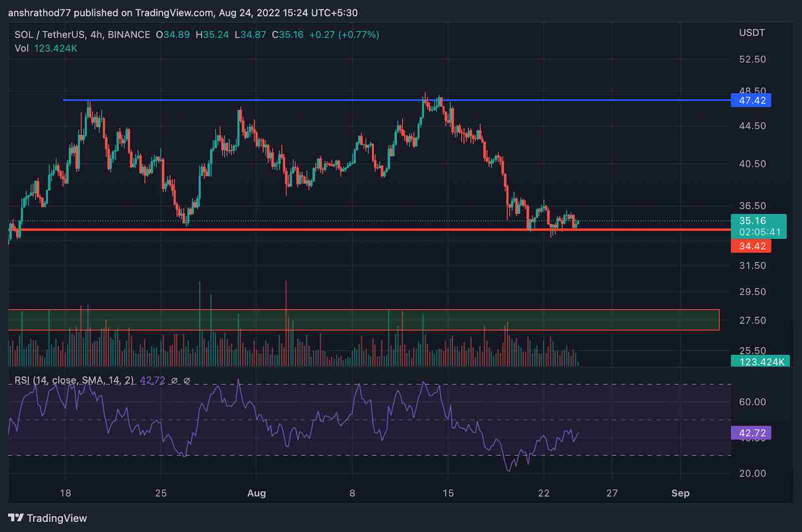Click the second ø symbol after RSI value

tap(186, 381)
